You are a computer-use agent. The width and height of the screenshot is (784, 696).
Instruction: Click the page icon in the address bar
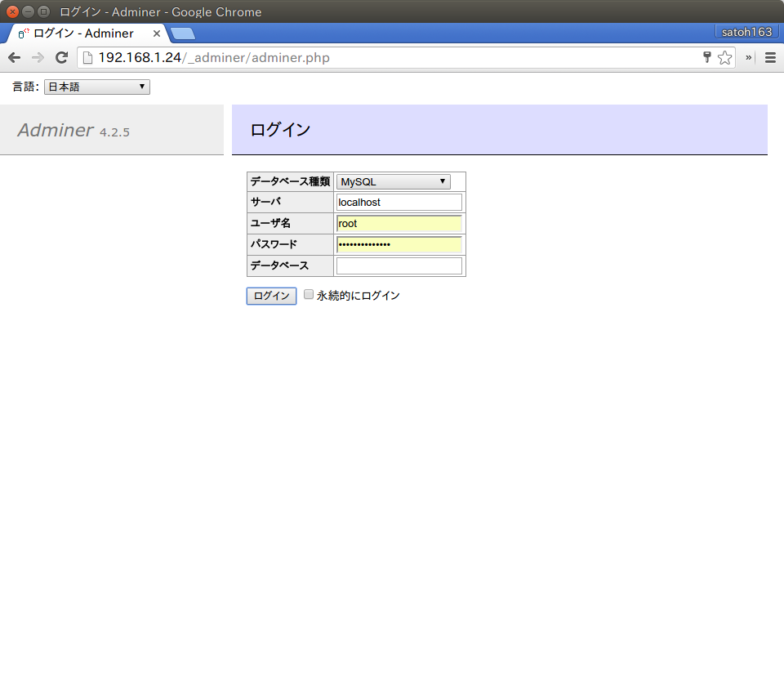click(x=87, y=57)
